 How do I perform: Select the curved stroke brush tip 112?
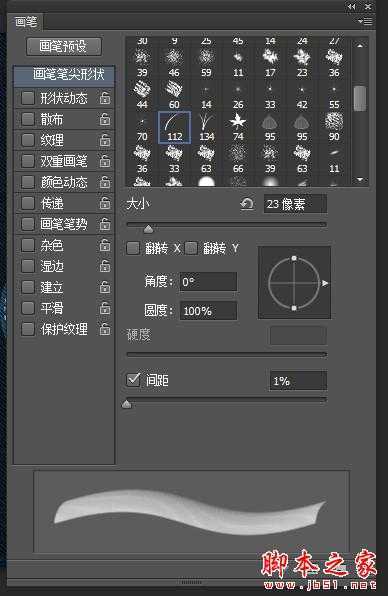(174, 127)
